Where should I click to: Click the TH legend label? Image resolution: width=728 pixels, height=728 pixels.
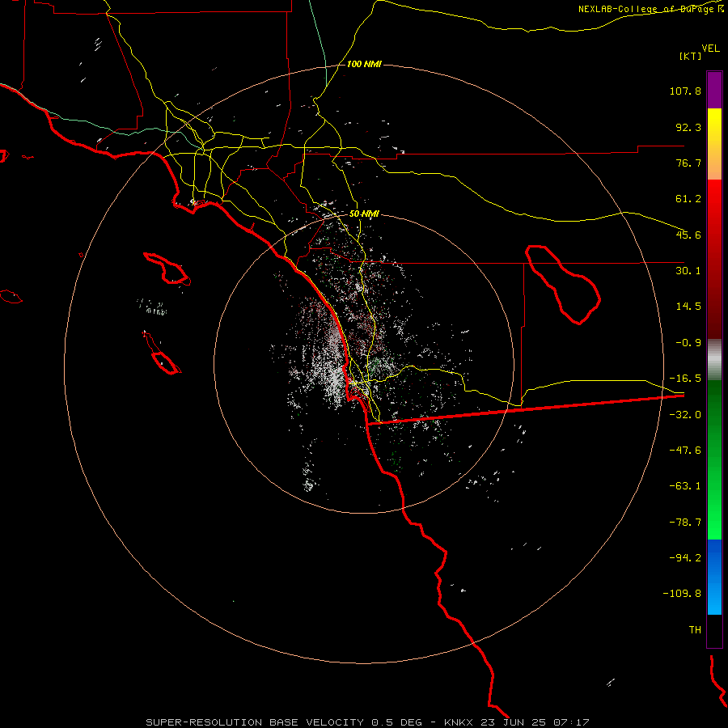pyautogui.click(x=695, y=630)
